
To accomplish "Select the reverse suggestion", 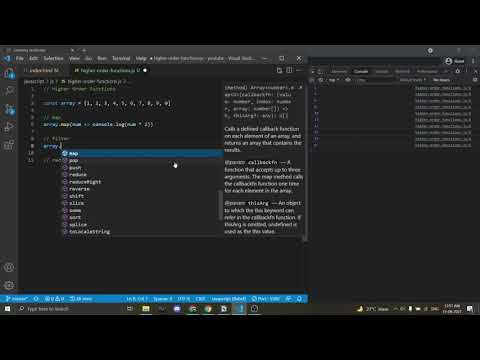I will pyautogui.click(x=142, y=189).
